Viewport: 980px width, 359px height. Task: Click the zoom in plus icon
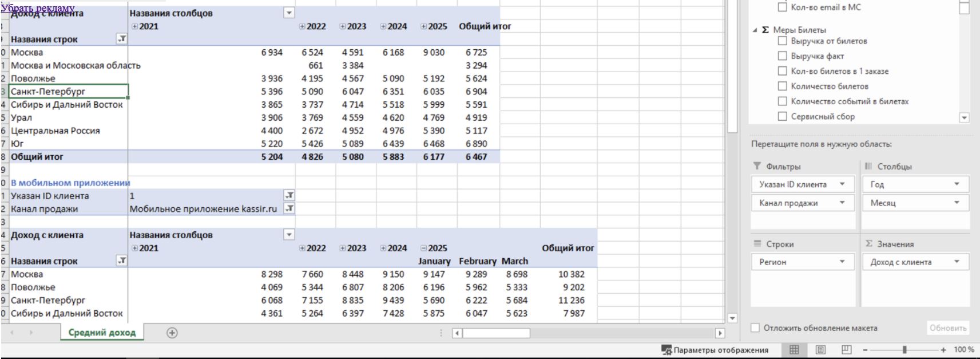[943, 350]
